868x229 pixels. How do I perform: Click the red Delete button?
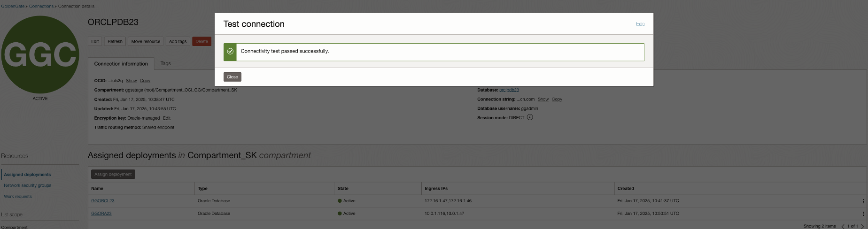point(201,41)
